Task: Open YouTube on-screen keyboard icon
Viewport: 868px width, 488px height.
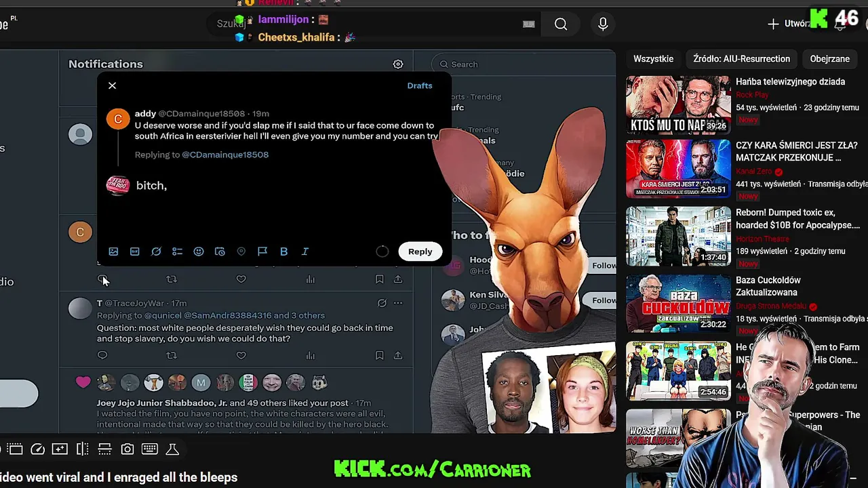Action: pyautogui.click(x=529, y=24)
